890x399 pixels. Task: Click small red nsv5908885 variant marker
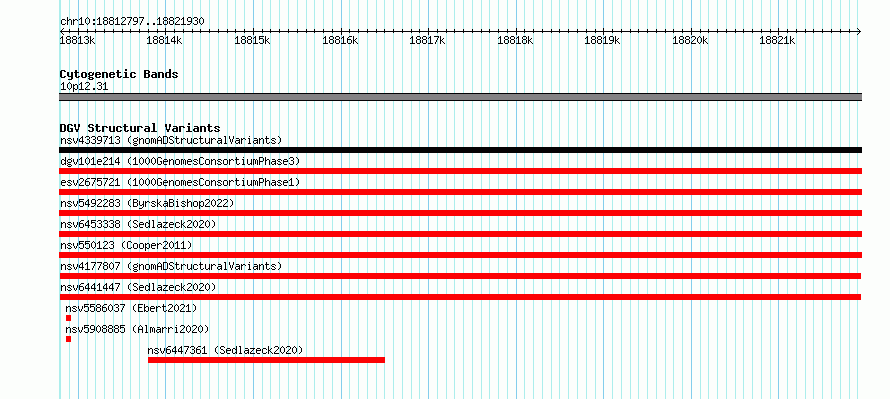click(x=69, y=339)
